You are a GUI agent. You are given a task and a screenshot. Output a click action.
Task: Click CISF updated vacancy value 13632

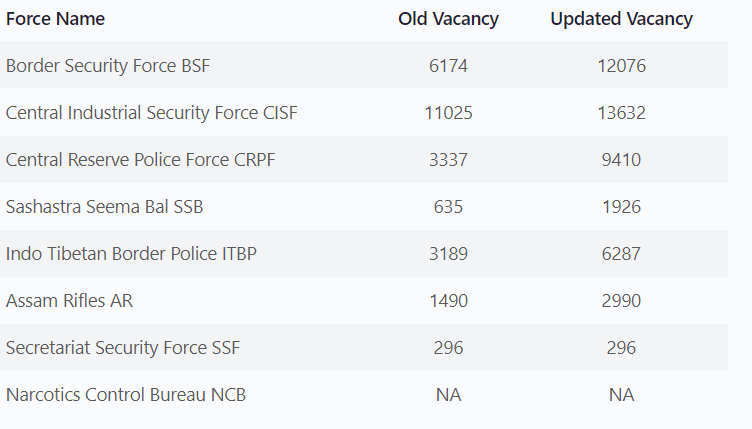[621, 113]
